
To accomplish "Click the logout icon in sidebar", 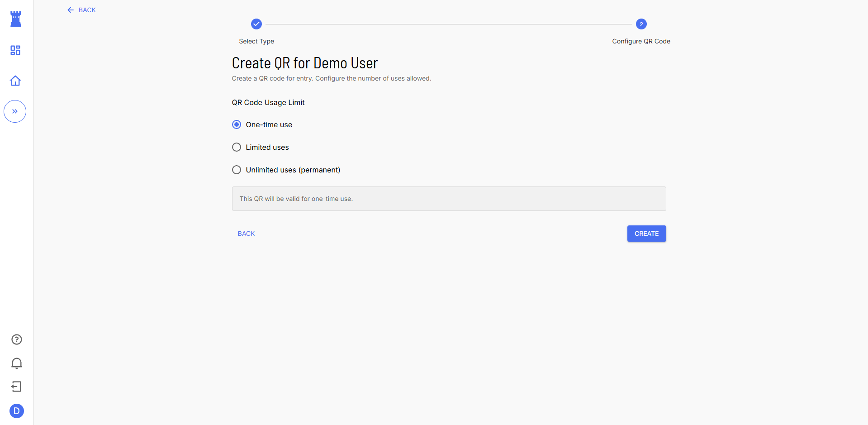I will click(16, 387).
